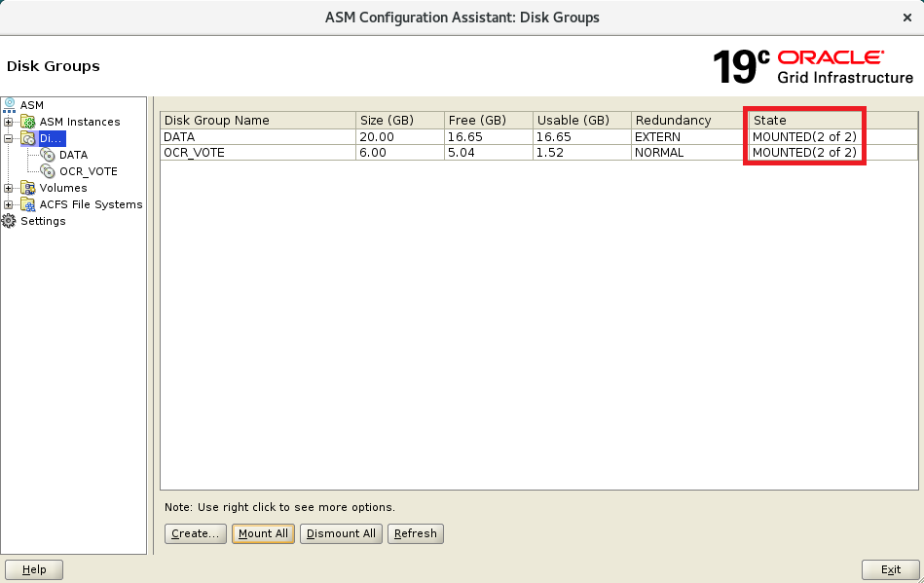The image size is (924, 583).
Task: Select Volumes in the navigation tree
Action: [x=63, y=188]
